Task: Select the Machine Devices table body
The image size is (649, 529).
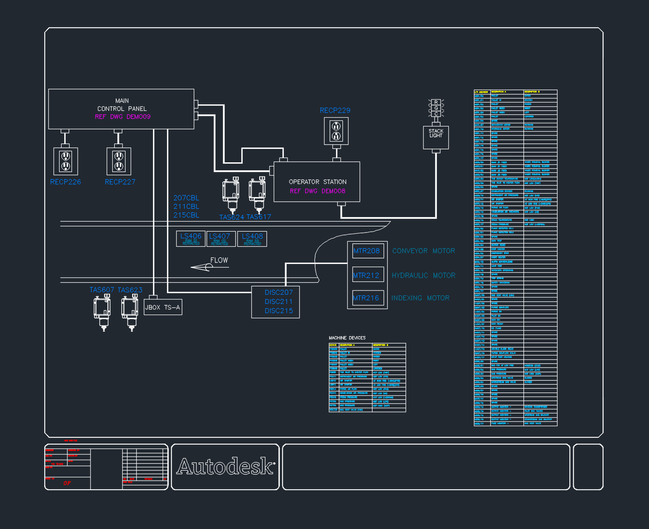Action: point(368,378)
